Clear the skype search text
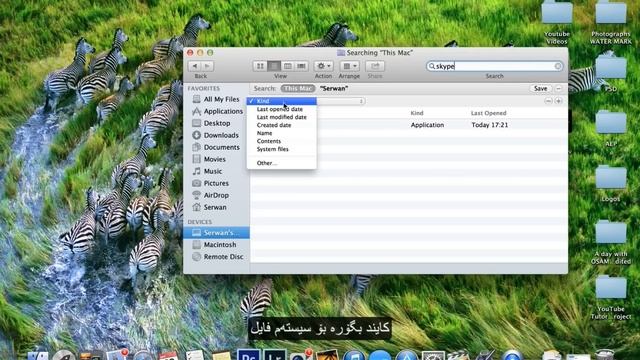The image size is (640, 360). coord(558,66)
